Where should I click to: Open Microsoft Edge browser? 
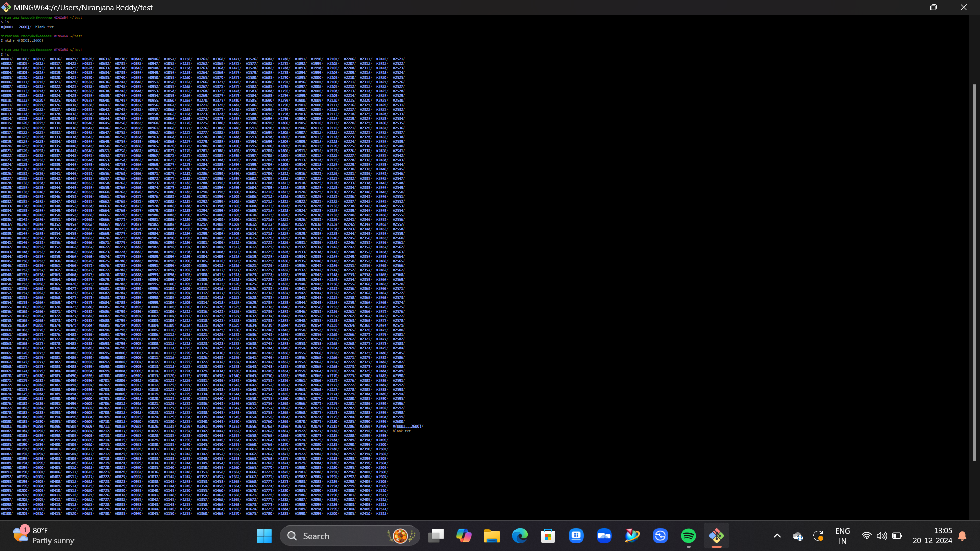[x=520, y=536]
